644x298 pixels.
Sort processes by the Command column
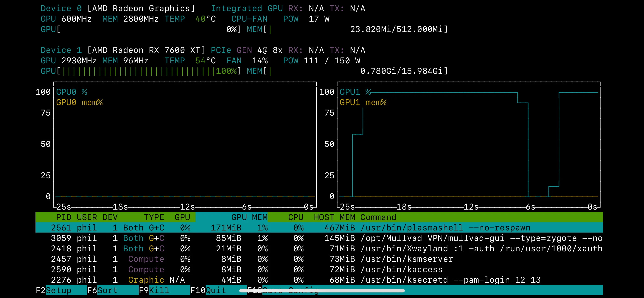click(378, 217)
